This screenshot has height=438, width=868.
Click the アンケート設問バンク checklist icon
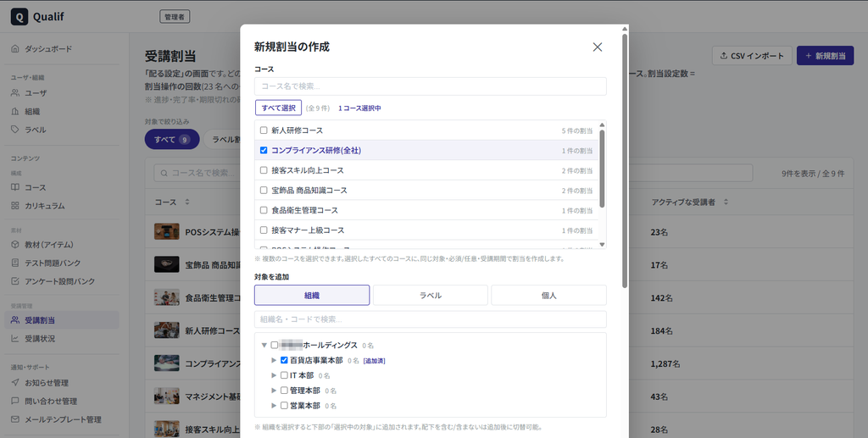(x=15, y=281)
